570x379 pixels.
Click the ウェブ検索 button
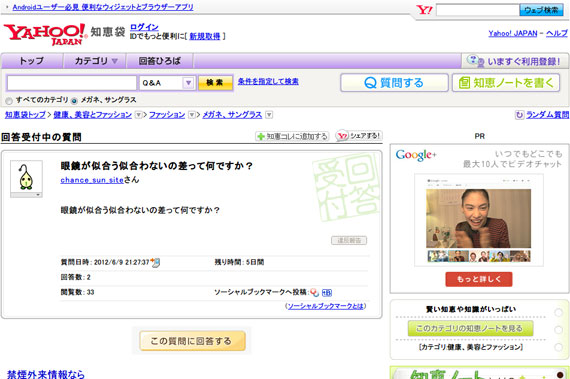[x=541, y=10]
